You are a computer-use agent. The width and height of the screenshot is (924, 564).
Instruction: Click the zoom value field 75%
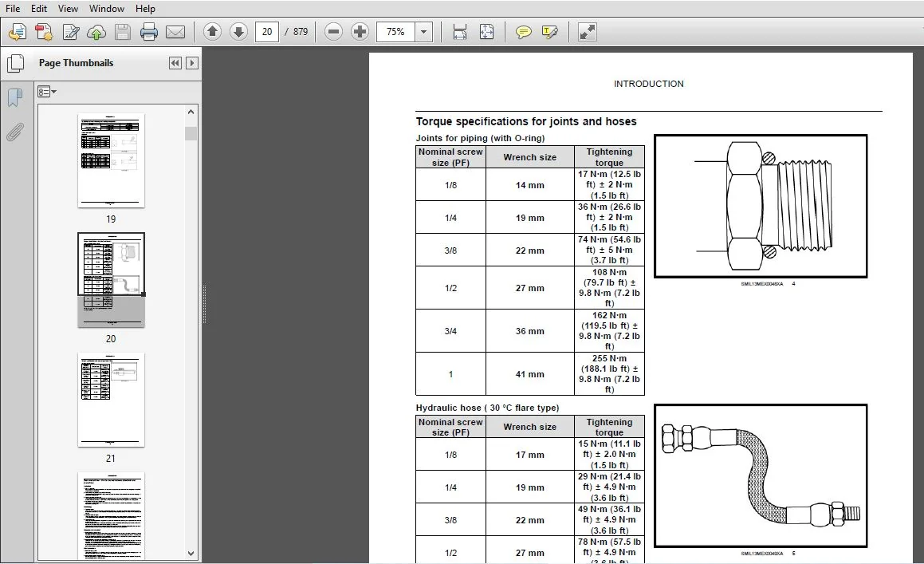(395, 32)
